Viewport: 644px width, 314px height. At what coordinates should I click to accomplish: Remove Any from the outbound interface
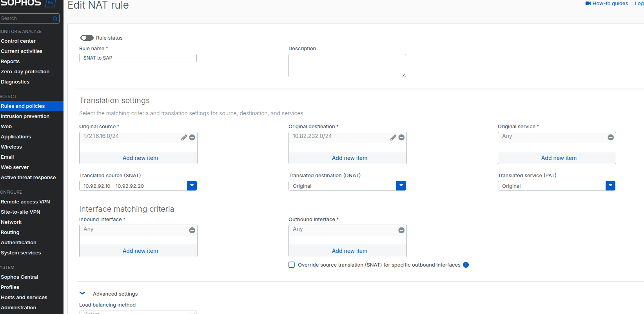(x=401, y=231)
